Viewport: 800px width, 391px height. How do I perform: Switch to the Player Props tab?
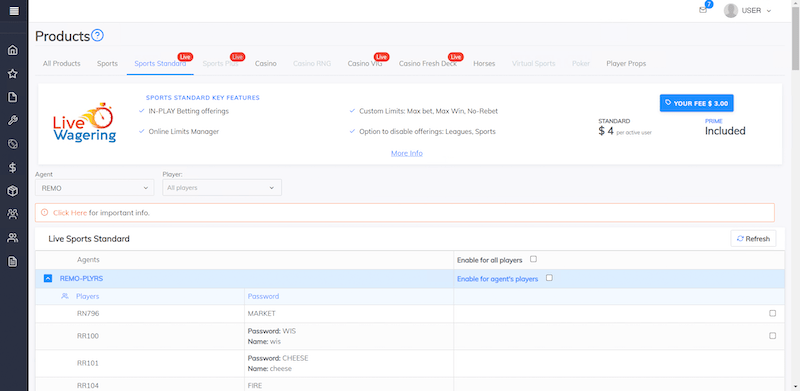pyautogui.click(x=626, y=64)
